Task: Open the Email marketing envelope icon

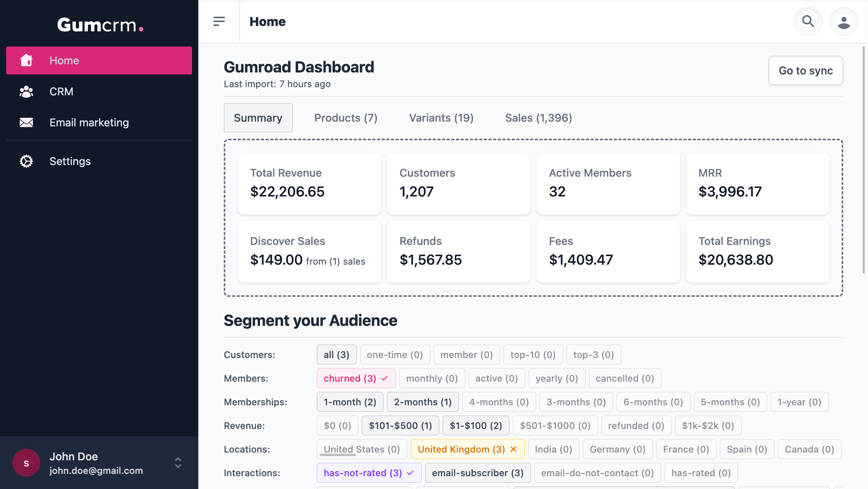Action: tap(26, 122)
